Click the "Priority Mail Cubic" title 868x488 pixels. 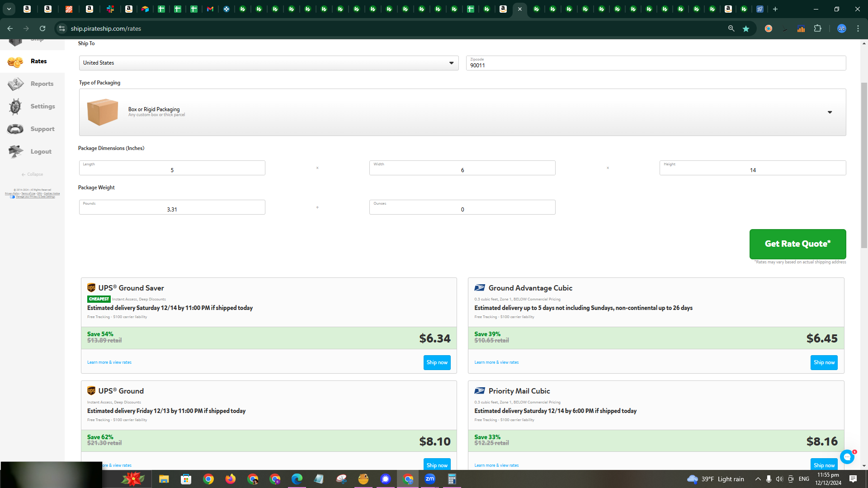tap(519, 391)
